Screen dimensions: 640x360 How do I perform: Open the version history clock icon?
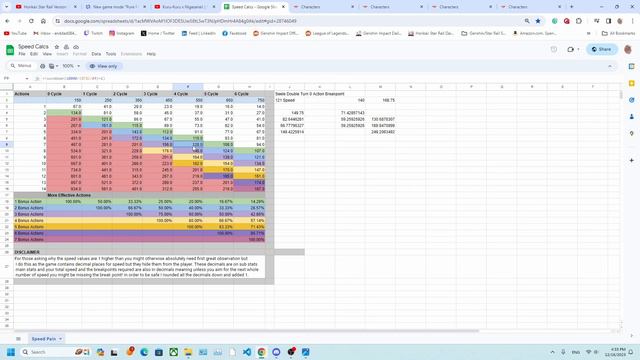554,49
